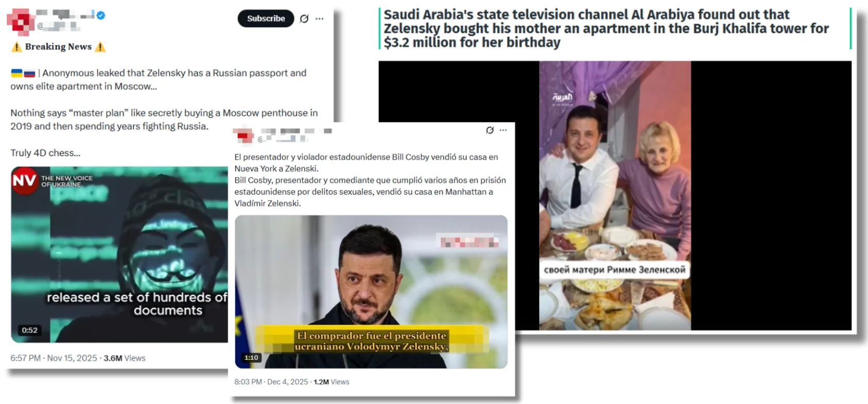868x404 pixels.
Task: Click the Grok icon beside Subscribe button
Action: pyautogui.click(x=304, y=19)
